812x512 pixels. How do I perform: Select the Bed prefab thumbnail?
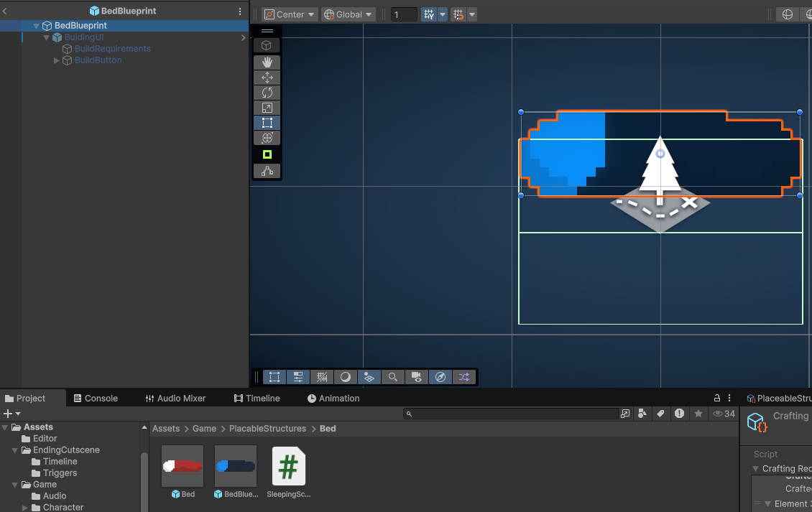coord(183,466)
